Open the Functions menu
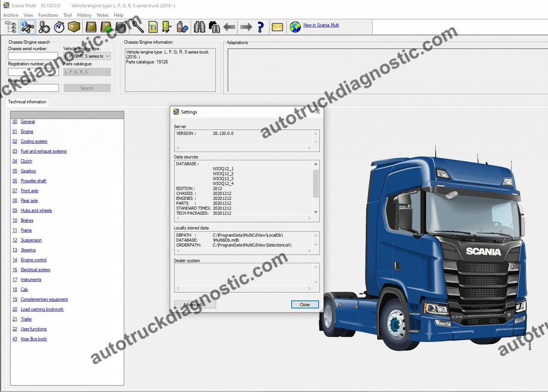This screenshot has height=392, width=548. click(48, 15)
